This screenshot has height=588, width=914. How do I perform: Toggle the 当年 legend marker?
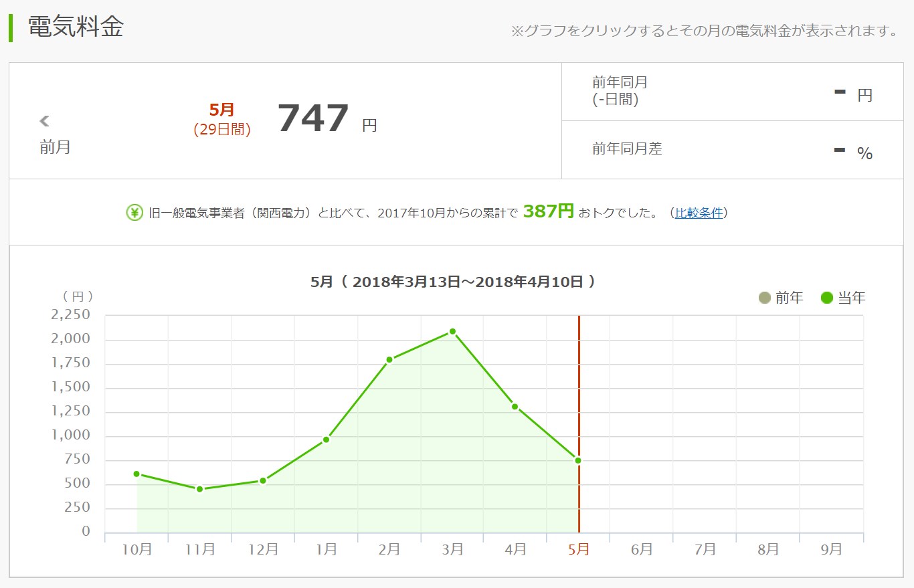click(x=827, y=298)
